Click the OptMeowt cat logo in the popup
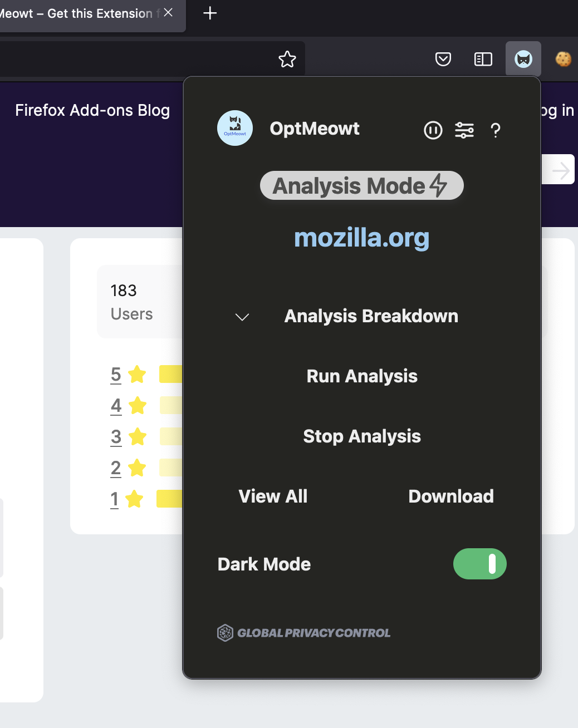 pyautogui.click(x=234, y=127)
